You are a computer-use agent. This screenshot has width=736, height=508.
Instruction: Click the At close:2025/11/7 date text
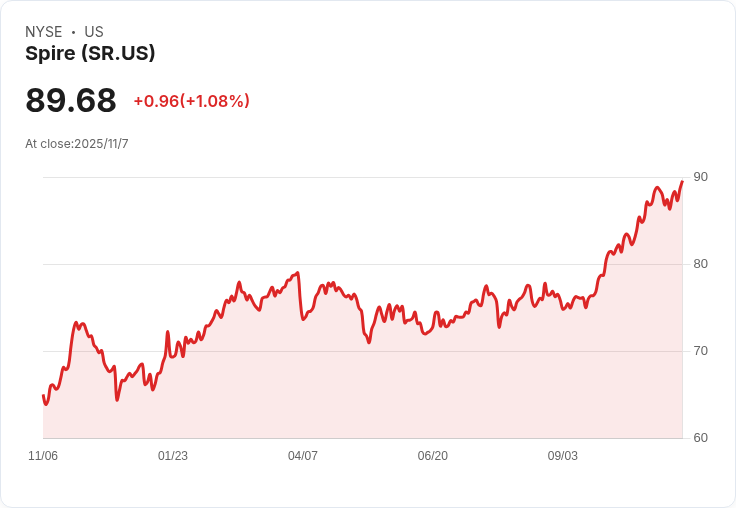coord(77,144)
